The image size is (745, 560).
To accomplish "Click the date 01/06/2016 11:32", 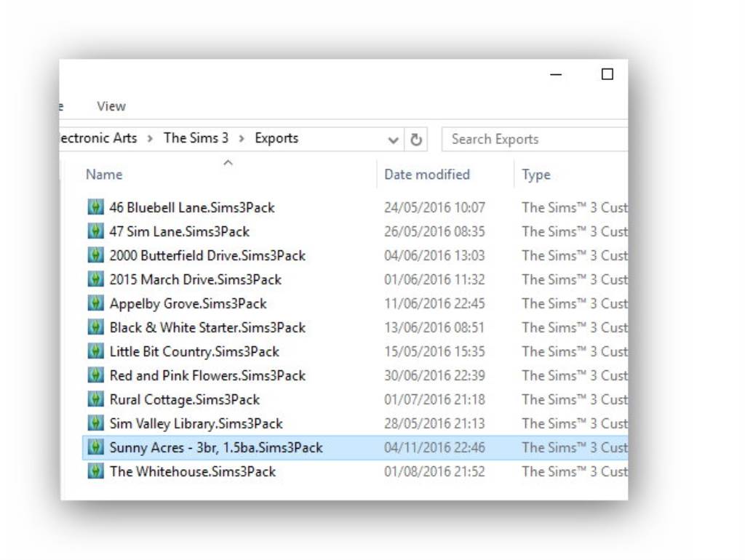I will point(434,279).
